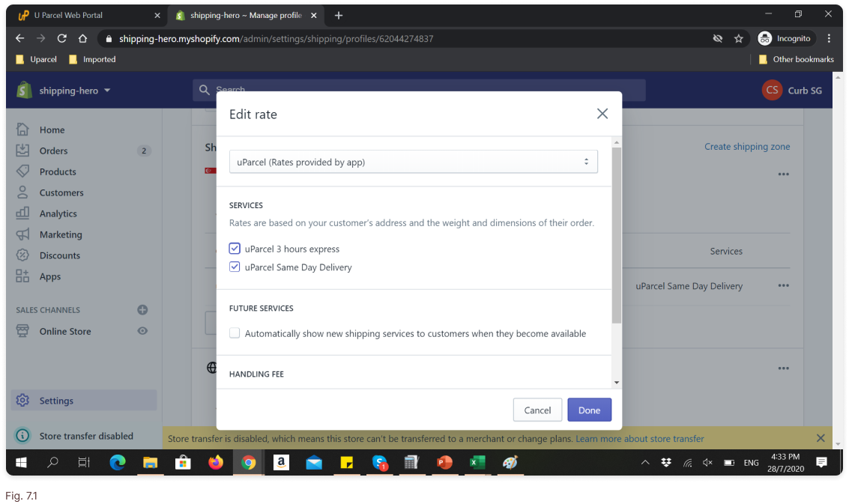Image resolution: width=849 pixels, height=504 pixels.
Task: Open Analytics from the sidebar
Action: point(58,214)
